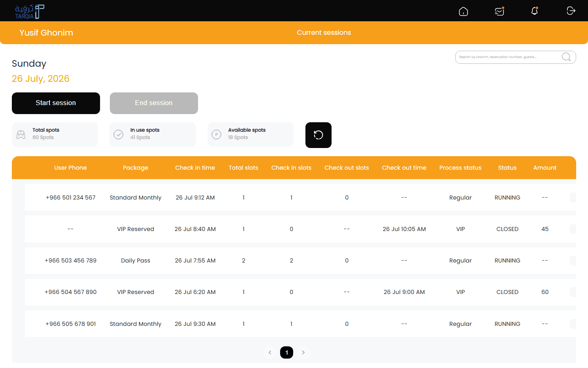The image size is (588, 368).
Task: Click check in time 26 Jul 6:20 AM
Action: pos(195,292)
